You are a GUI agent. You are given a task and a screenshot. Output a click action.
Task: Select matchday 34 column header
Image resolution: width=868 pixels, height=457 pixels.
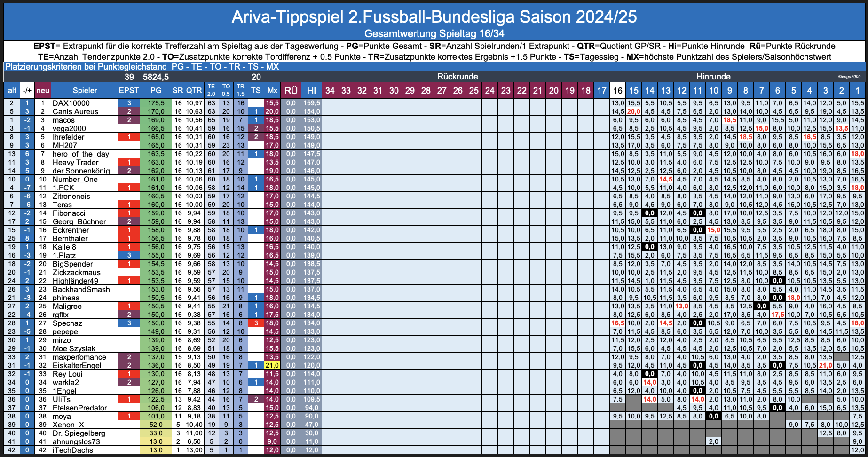click(330, 91)
